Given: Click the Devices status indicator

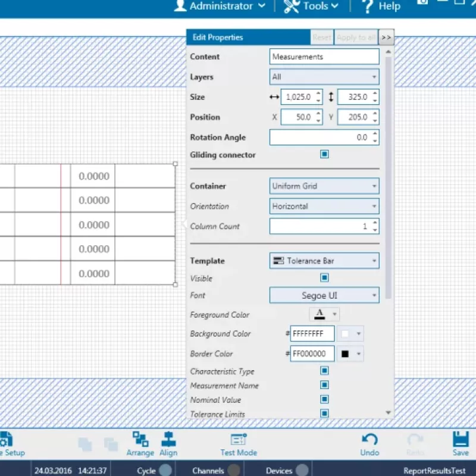Looking at the screenshot, I should pyautogui.click(x=302, y=470).
